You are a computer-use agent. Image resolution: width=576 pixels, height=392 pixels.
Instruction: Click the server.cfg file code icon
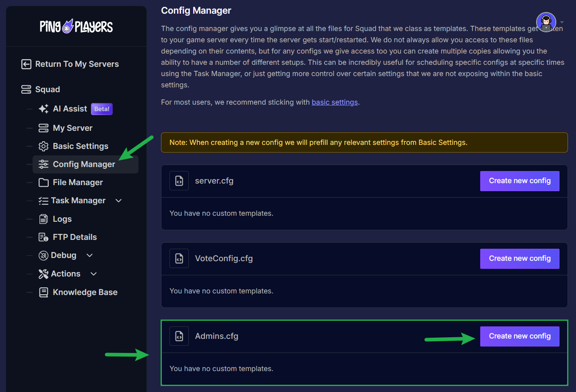coord(179,181)
